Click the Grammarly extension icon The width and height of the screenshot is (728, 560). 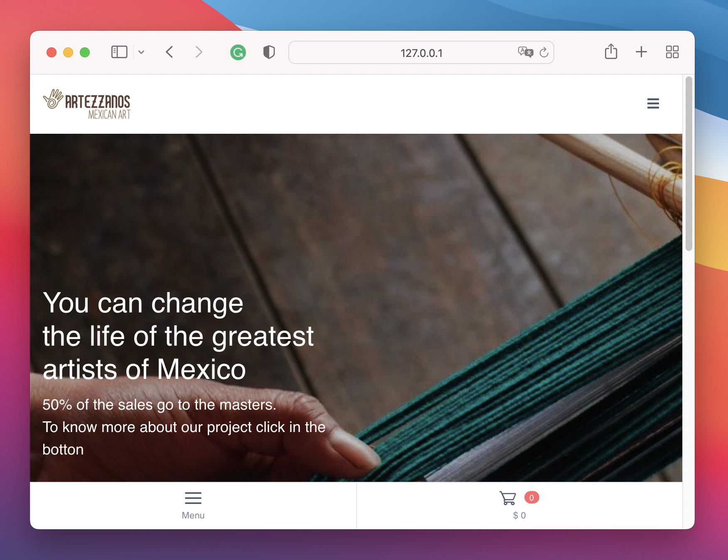238,52
